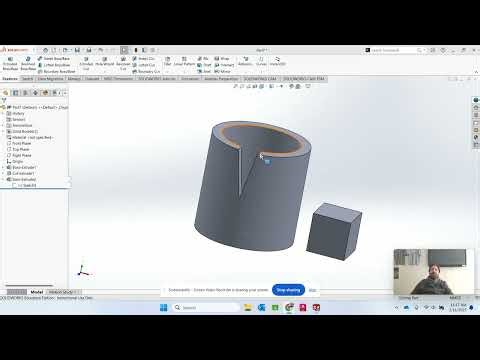The width and height of the screenshot is (480, 360).
Task: Switch to the Features ribbon tab
Action: (10, 79)
